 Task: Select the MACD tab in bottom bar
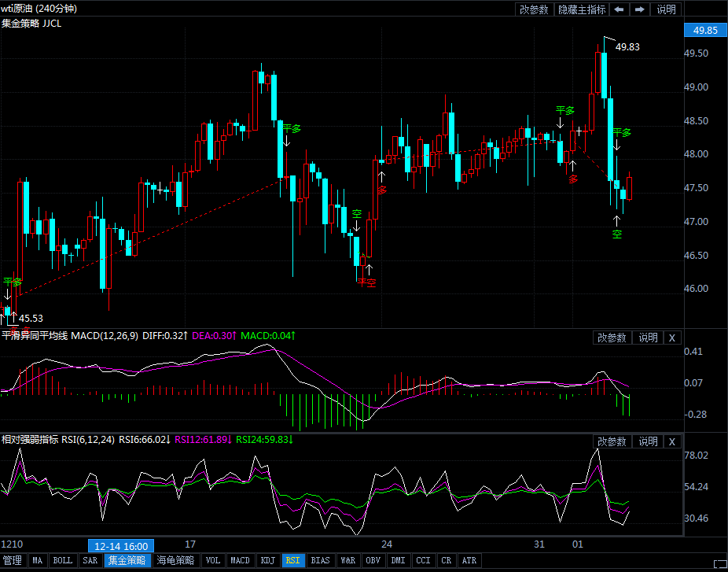(x=240, y=561)
